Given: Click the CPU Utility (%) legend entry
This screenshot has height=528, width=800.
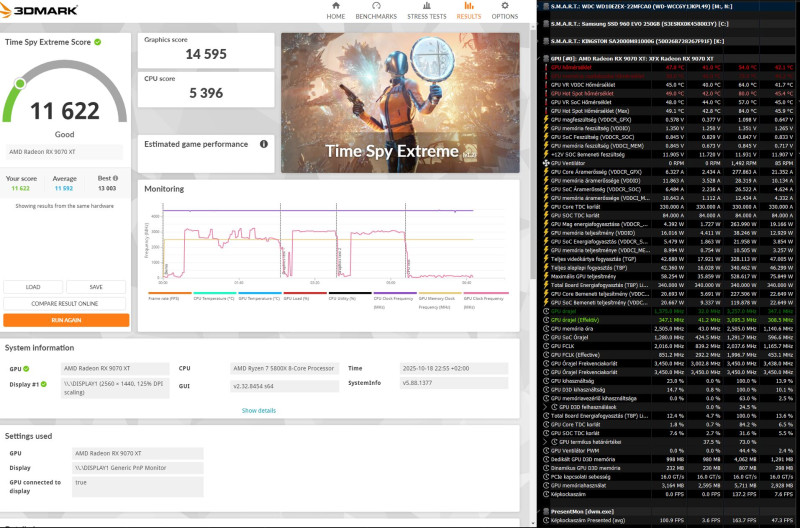Looking at the screenshot, I should 350,296.
